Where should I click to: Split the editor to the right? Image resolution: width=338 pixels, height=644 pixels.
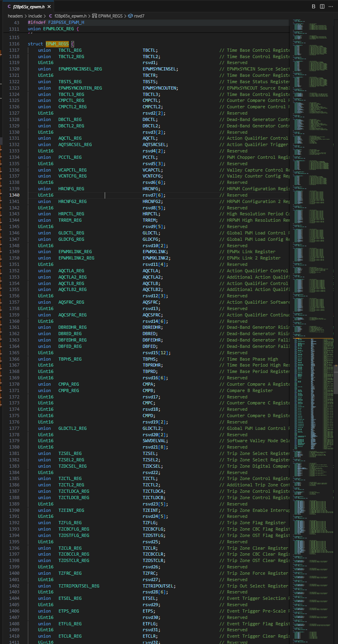[322, 7]
